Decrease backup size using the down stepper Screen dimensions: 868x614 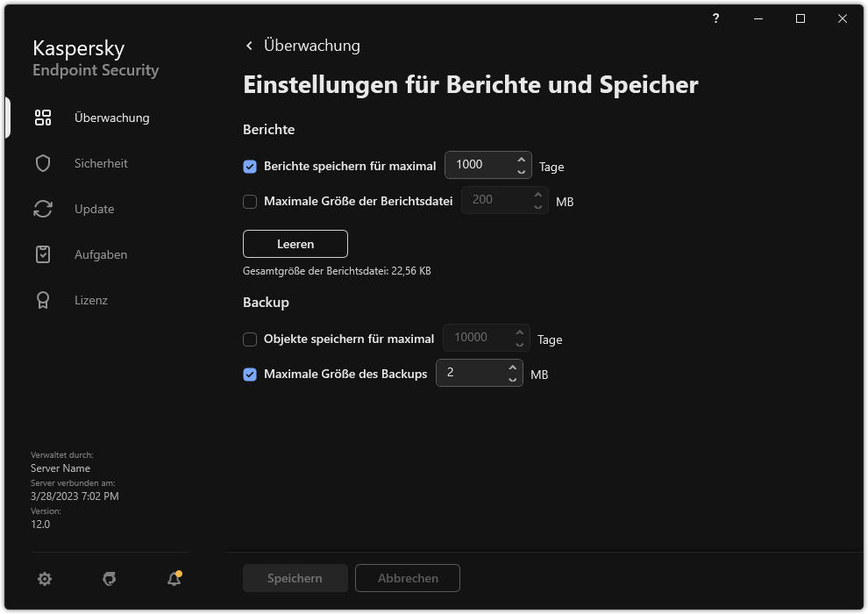tap(514, 378)
